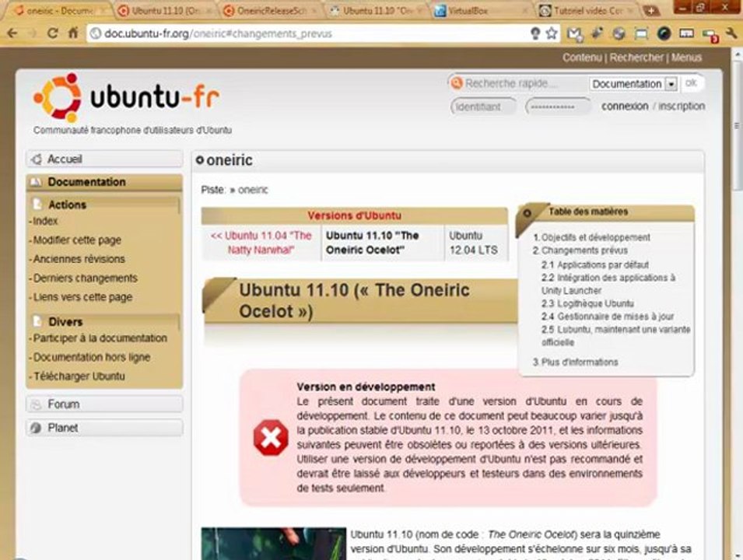Viewport: 743px width, 560px height.
Task: Jump to Plus d'informations section
Action: click(x=580, y=362)
